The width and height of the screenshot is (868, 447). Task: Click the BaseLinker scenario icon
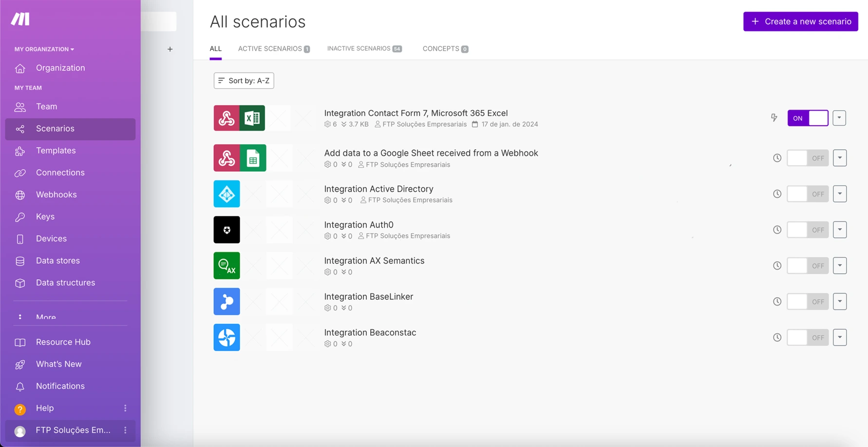tap(226, 301)
